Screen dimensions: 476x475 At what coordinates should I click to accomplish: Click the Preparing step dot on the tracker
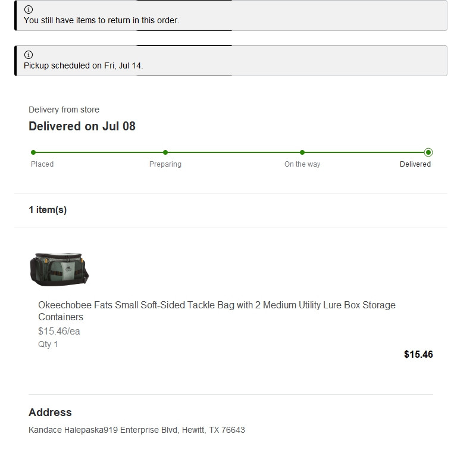[165, 152]
